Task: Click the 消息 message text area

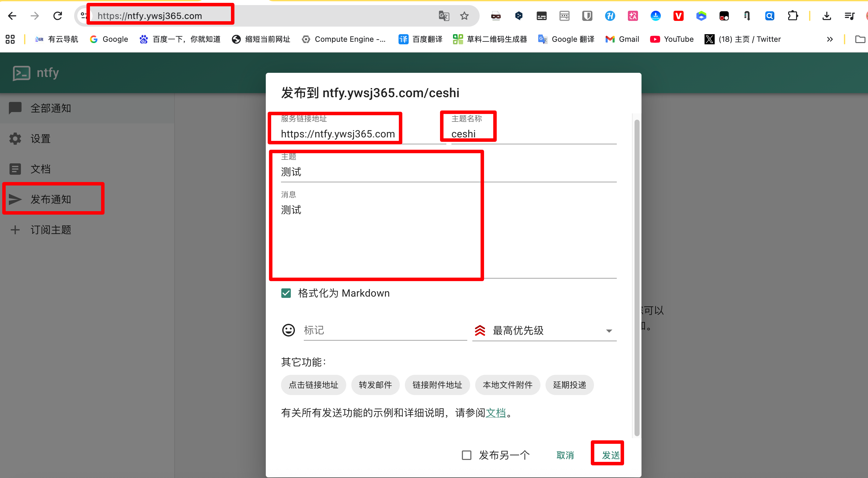Action: [x=449, y=239]
